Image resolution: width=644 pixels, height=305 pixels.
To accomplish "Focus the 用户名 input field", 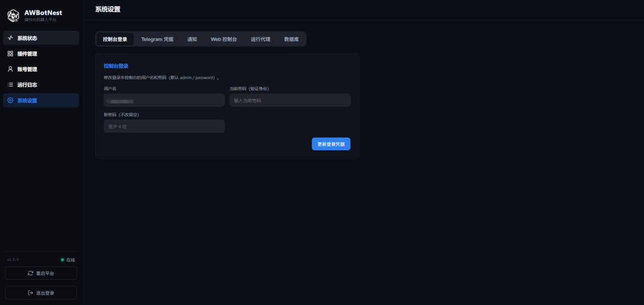I will [x=164, y=100].
